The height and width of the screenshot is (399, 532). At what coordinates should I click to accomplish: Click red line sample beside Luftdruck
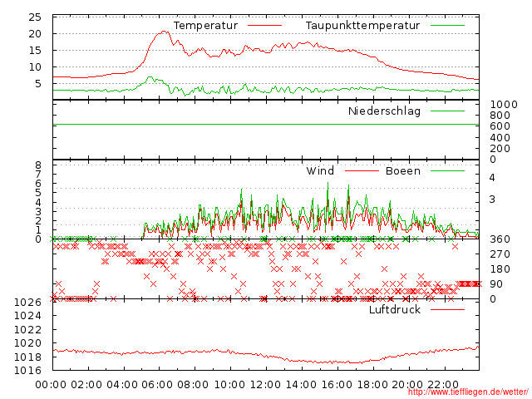(x=447, y=309)
